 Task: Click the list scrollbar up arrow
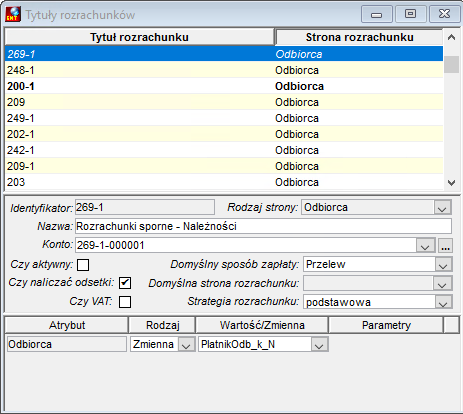[x=451, y=37]
